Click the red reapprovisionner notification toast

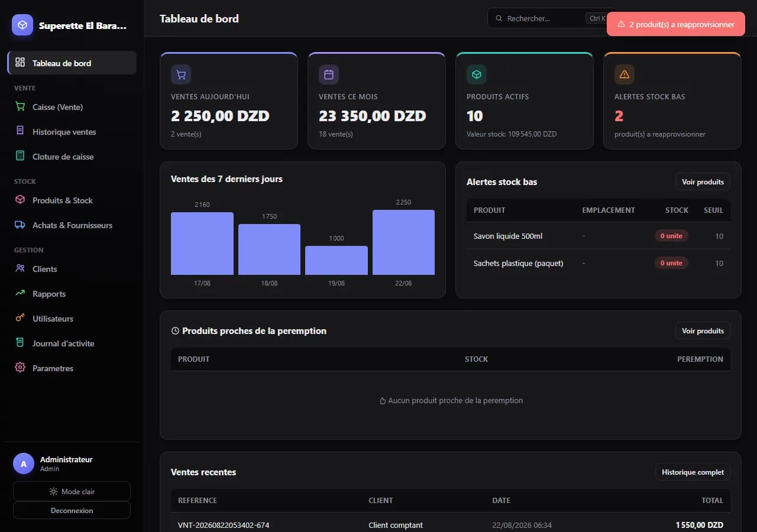(676, 24)
